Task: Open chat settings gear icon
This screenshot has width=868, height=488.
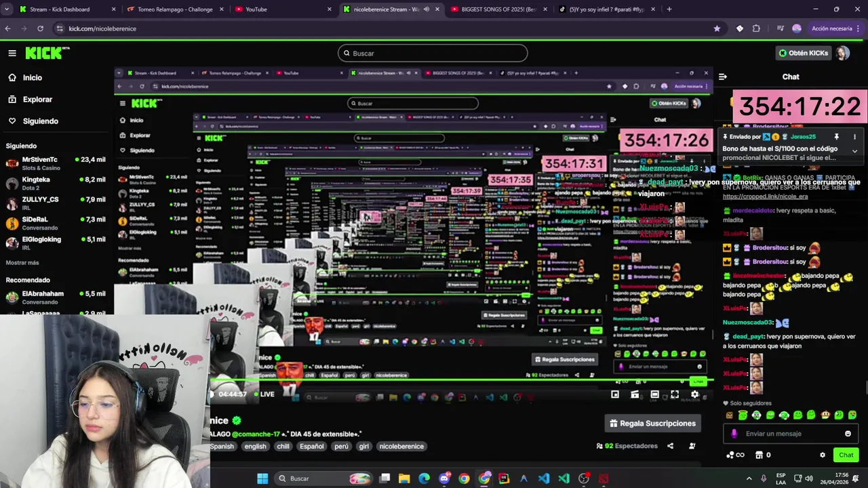Action: coord(823,455)
